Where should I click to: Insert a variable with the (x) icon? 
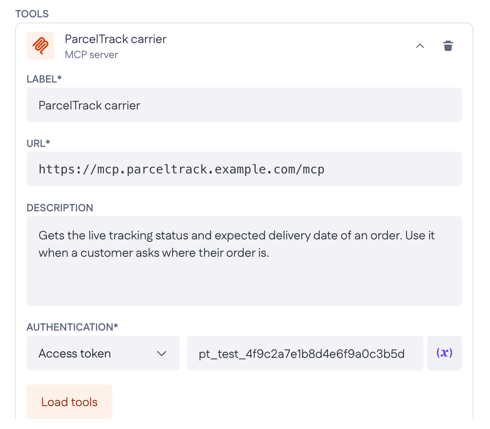[x=444, y=353]
